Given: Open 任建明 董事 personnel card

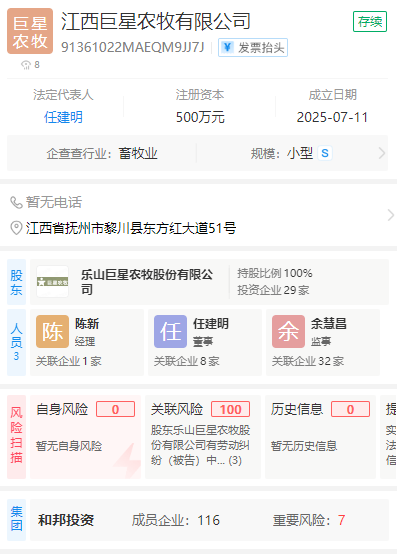Looking at the screenshot, I should (205, 342).
